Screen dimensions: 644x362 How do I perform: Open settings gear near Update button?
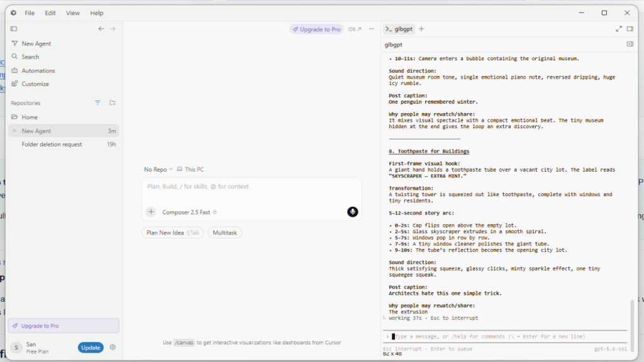coord(113,347)
